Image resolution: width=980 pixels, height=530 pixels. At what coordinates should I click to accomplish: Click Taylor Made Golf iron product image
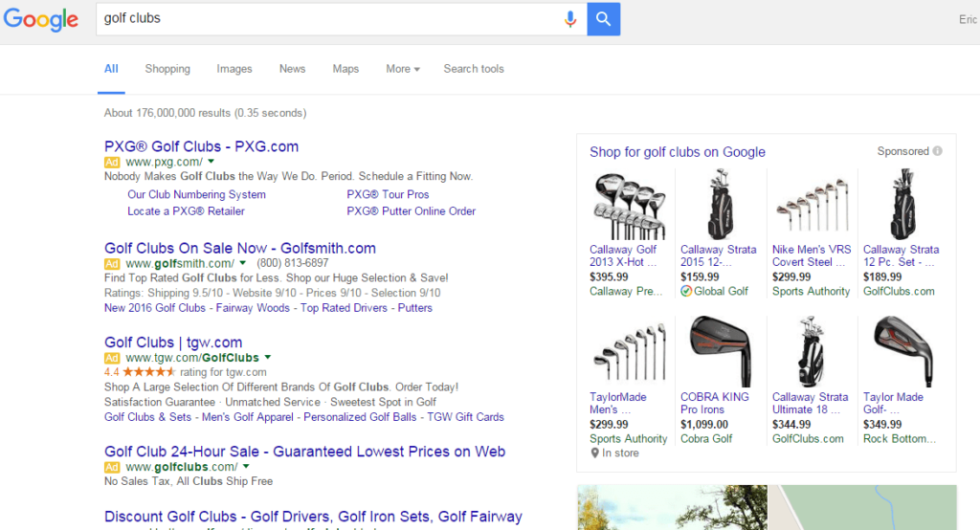point(903,352)
